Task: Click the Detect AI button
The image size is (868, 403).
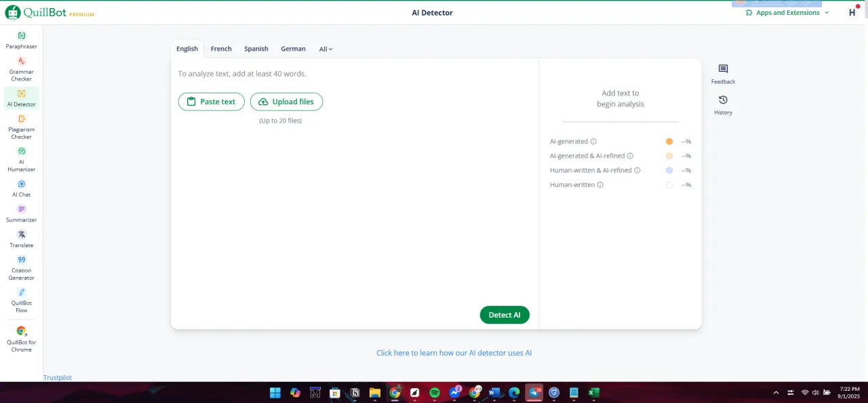Action: pos(505,315)
